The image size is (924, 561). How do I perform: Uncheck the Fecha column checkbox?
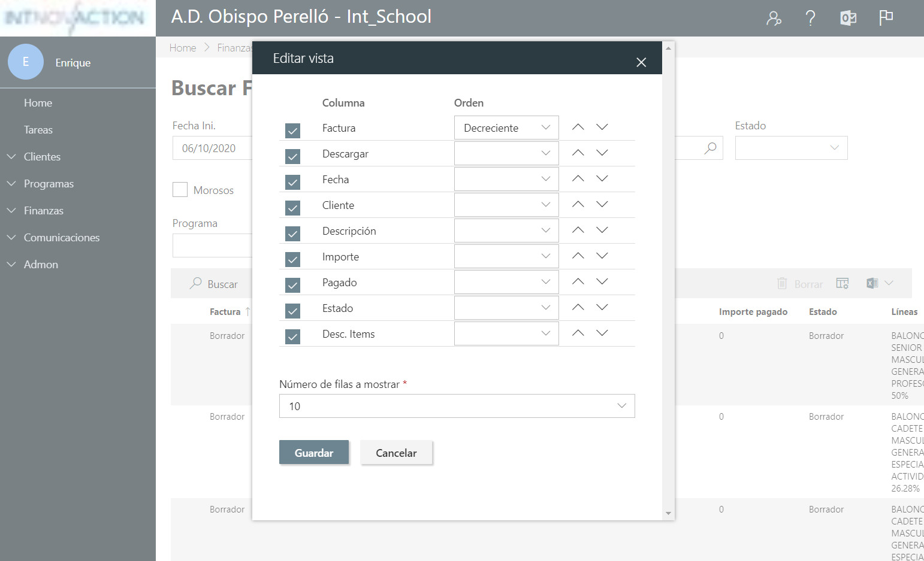pyautogui.click(x=292, y=182)
